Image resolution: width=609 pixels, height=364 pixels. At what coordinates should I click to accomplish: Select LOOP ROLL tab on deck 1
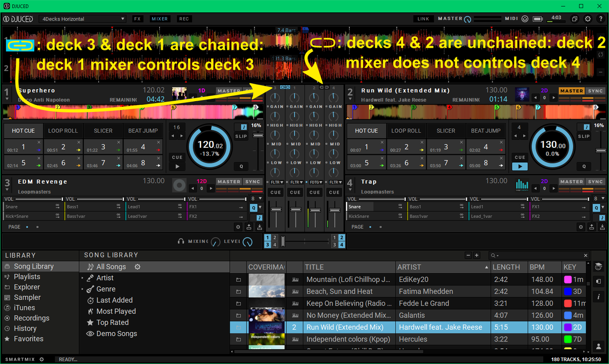pyautogui.click(x=63, y=131)
